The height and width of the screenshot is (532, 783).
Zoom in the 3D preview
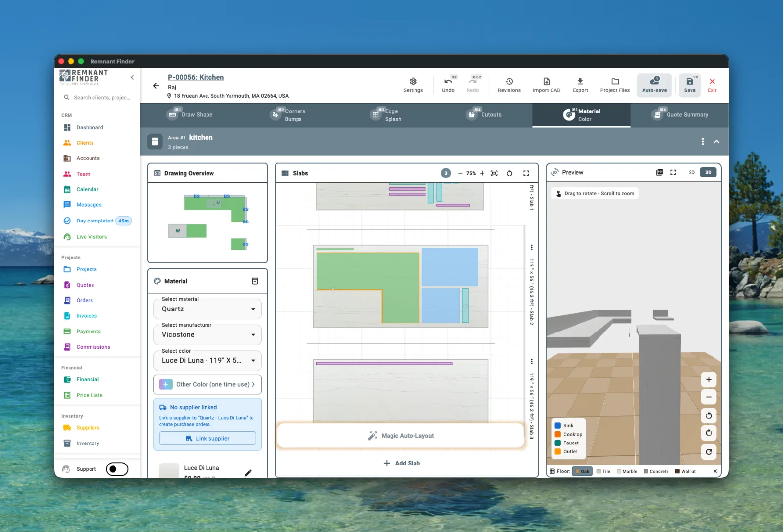pyautogui.click(x=709, y=379)
